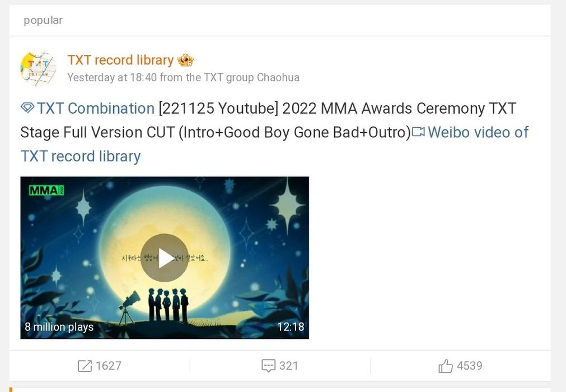Click the 4539 like count
This screenshot has width=566, height=392.
point(469,366)
